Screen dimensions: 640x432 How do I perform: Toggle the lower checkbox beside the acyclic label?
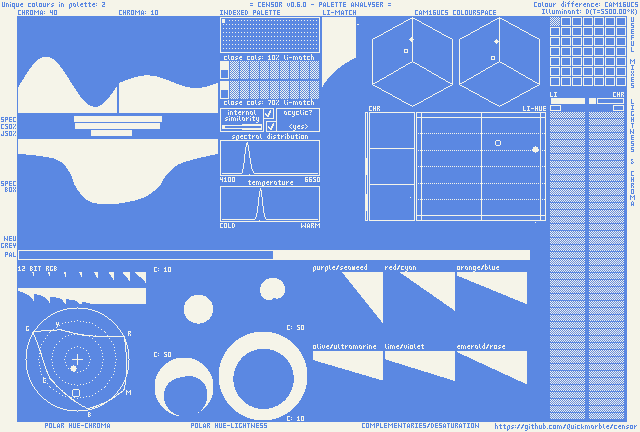[269, 126]
